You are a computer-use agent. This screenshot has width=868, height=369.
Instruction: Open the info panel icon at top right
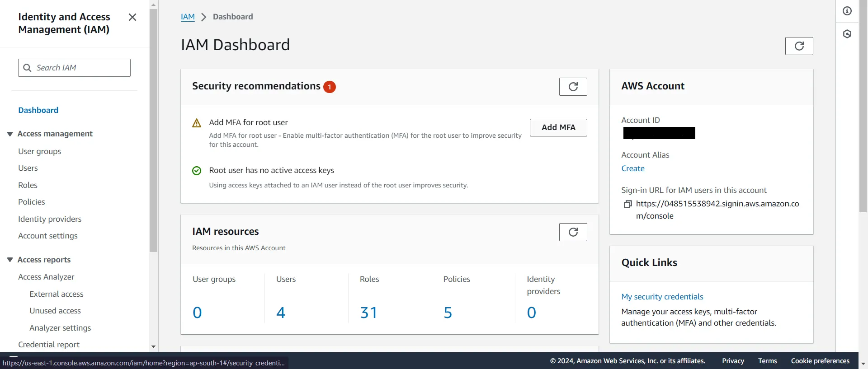(847, 11)
